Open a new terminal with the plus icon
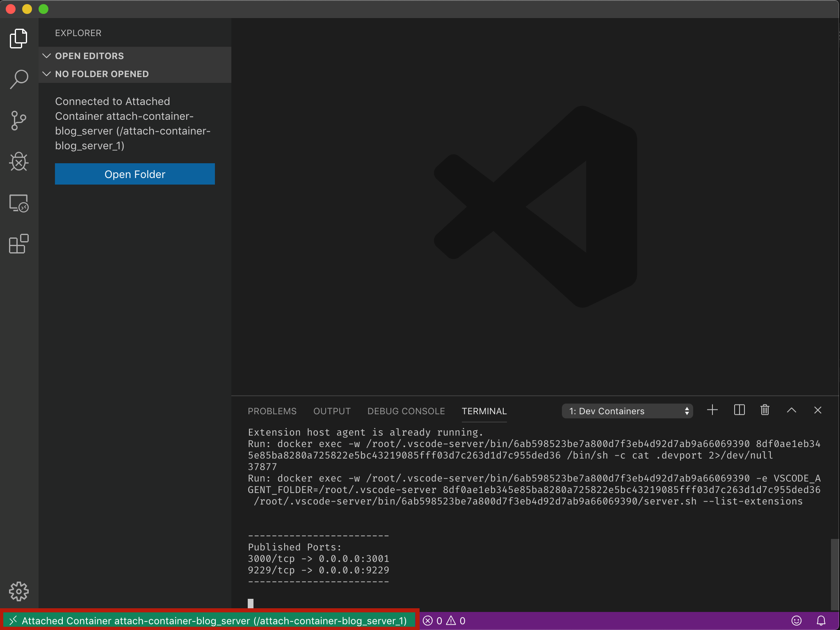Viewport: 840px width, 630px height. [712, 410]
